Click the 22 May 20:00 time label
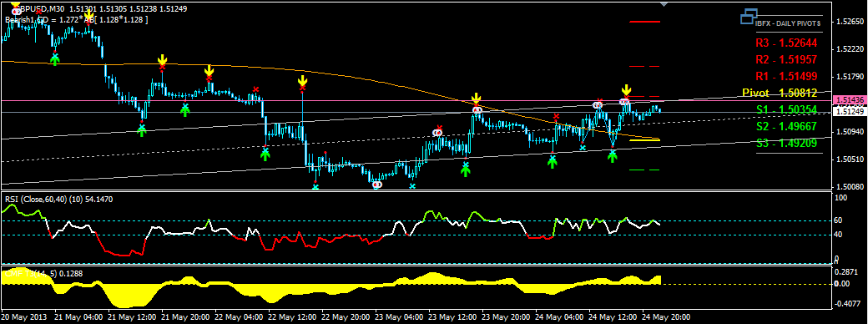This screenshot has width=868, height=324. click(345, 317)
